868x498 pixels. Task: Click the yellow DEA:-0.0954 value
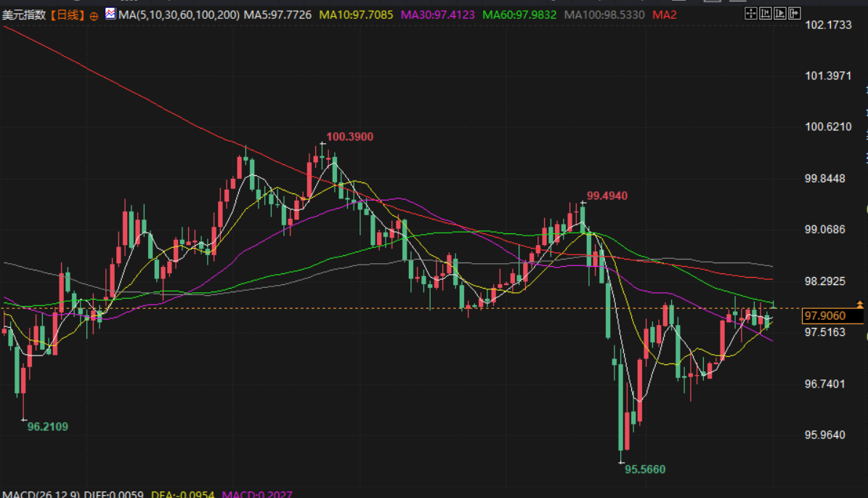click(x=182, y=494)
